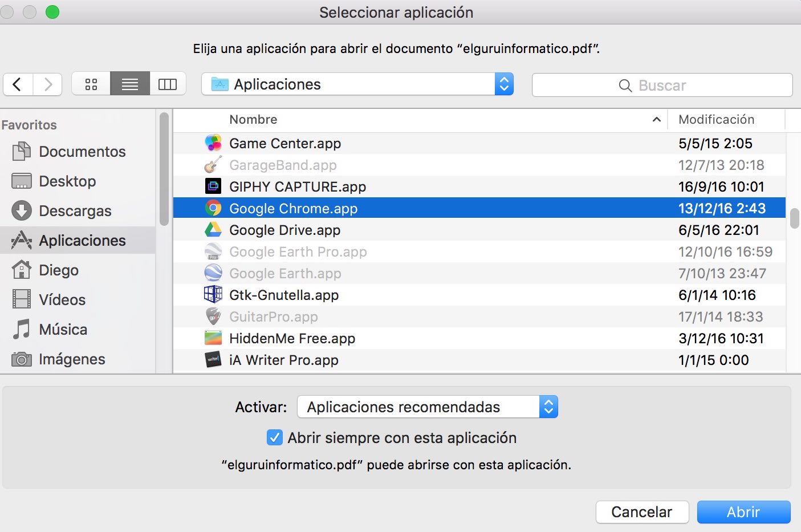This screenshot has width=801, height=532.
Task: Toggle sort direction arrow in Nombre header
Action: [x=656, y=119]
